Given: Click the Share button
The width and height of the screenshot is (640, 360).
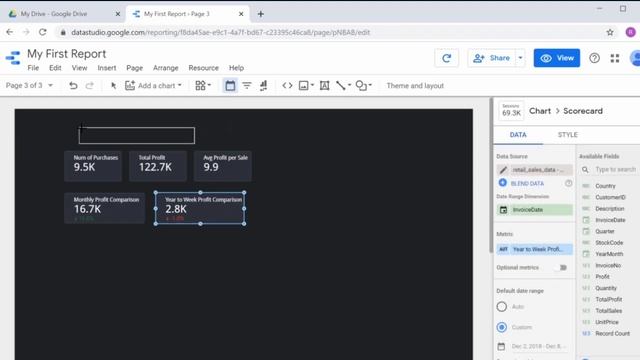Looking at the screenshot, I should click(x=492, y=58).
